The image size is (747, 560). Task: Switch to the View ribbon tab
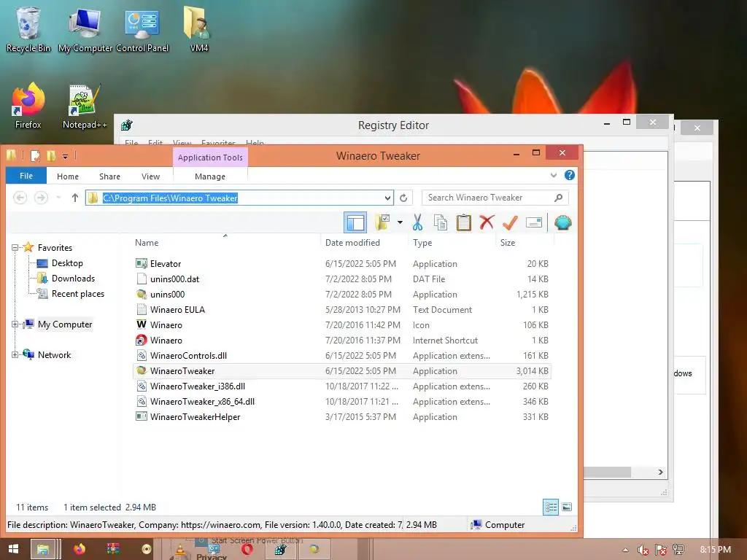pyautogui.click(x=150, y=176)
